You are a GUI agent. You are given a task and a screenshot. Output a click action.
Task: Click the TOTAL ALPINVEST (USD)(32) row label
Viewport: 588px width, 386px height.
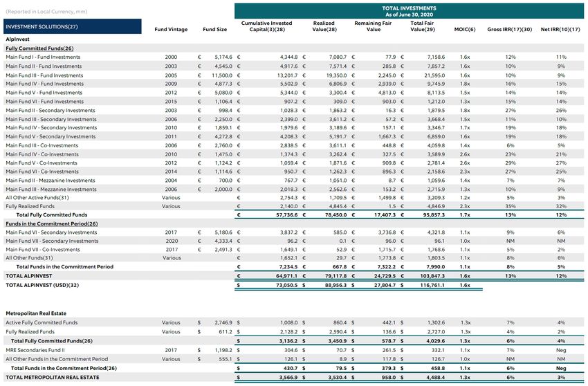(42, 285)
